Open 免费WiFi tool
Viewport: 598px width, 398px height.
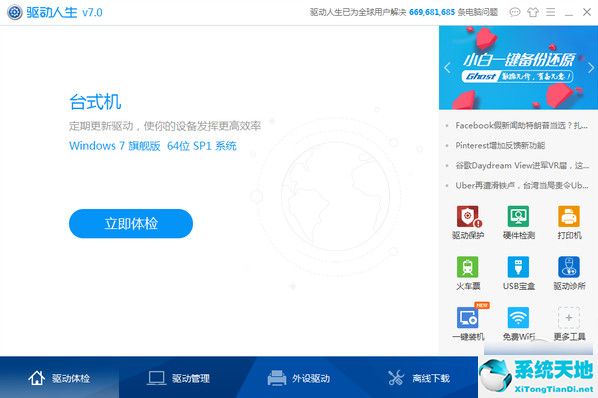click(518, 323)
